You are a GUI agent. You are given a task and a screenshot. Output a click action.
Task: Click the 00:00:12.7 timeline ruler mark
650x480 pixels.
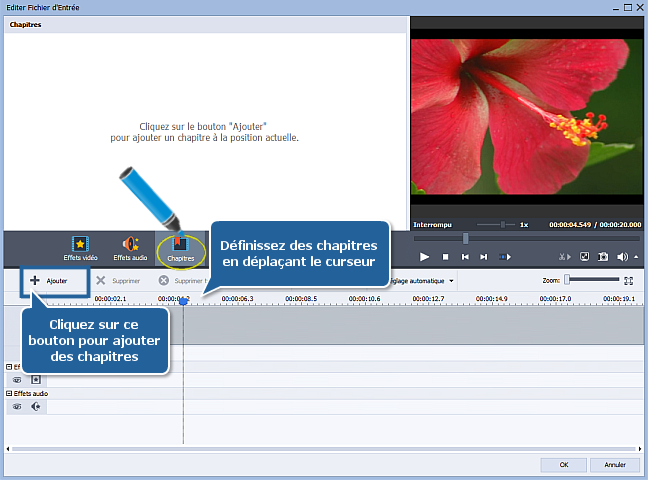(428, 298)
